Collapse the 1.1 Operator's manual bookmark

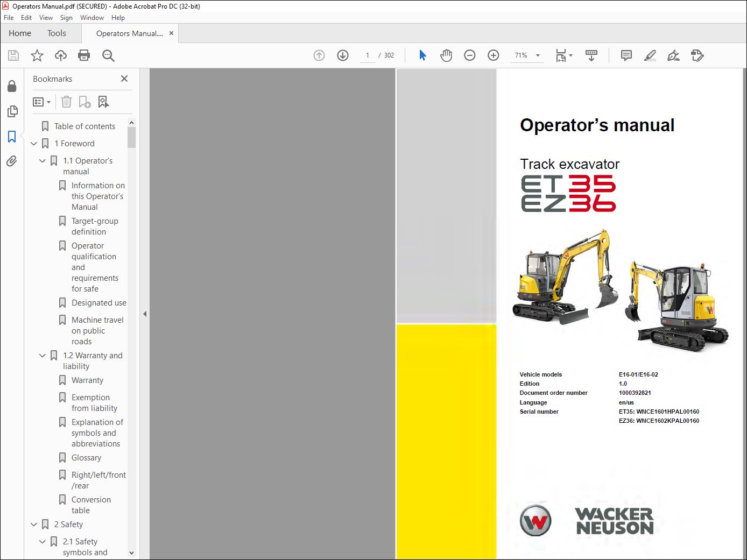click(43, 161)
